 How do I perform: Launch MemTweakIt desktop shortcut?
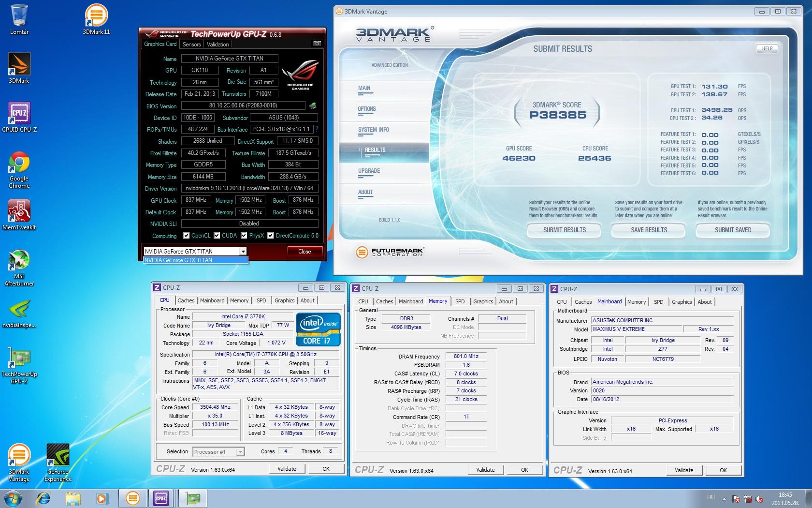point(19,214)
